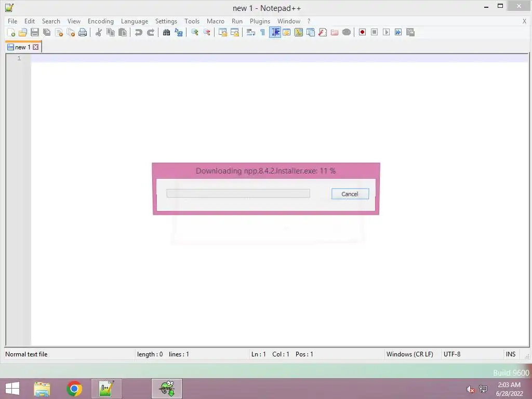Click the Close All toolbar icon
This screenshot has width=532, height=399.
point(71,32)
